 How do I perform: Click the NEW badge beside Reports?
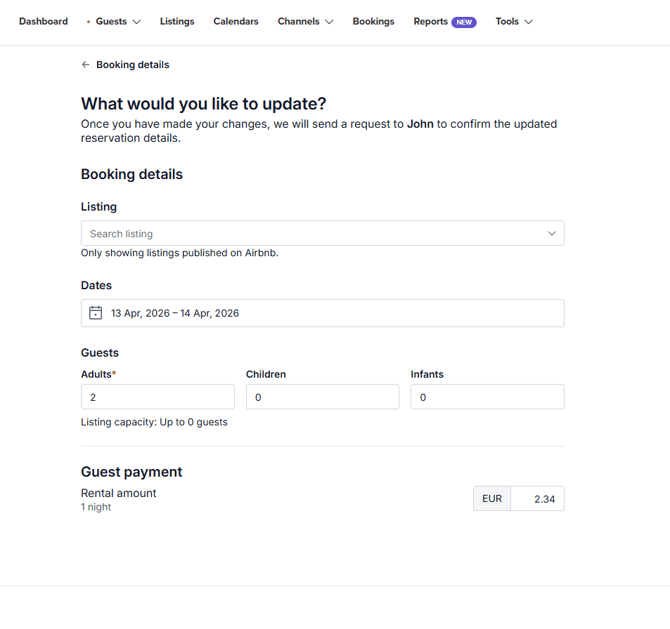tap(464, 22)
